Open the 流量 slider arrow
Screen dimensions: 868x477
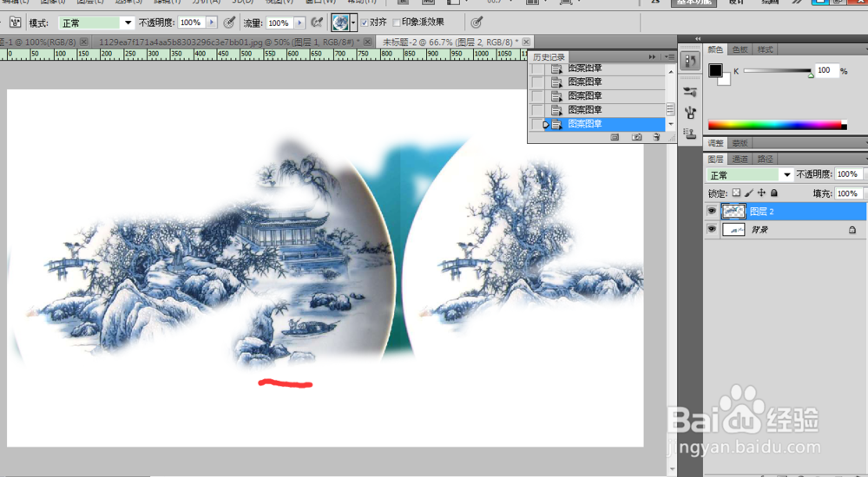pos(299,23)
